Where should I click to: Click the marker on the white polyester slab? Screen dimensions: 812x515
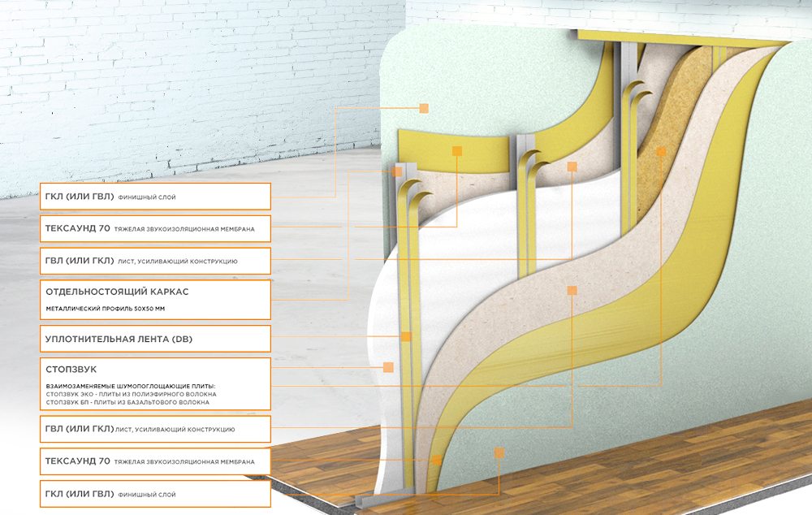click(388, 368)
